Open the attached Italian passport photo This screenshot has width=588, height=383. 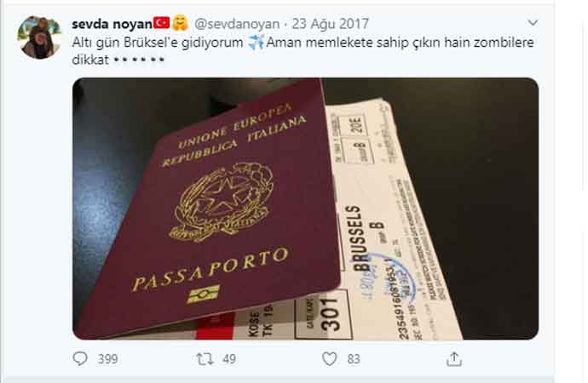305,209
